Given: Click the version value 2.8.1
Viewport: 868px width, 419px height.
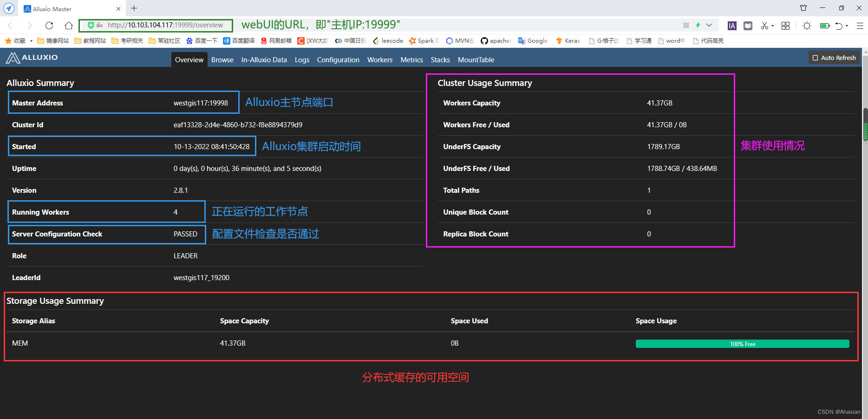Looking at the screenshot, I should [x=181, y=190].
